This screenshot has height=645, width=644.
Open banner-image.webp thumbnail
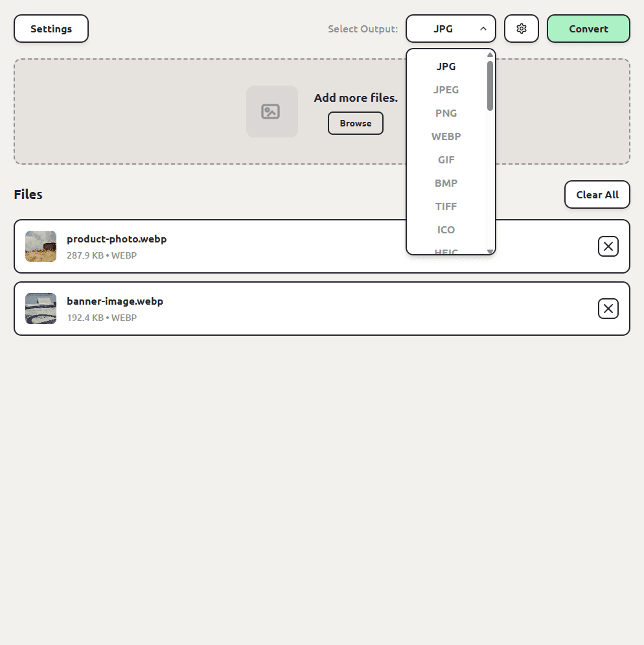pos(41,309)
